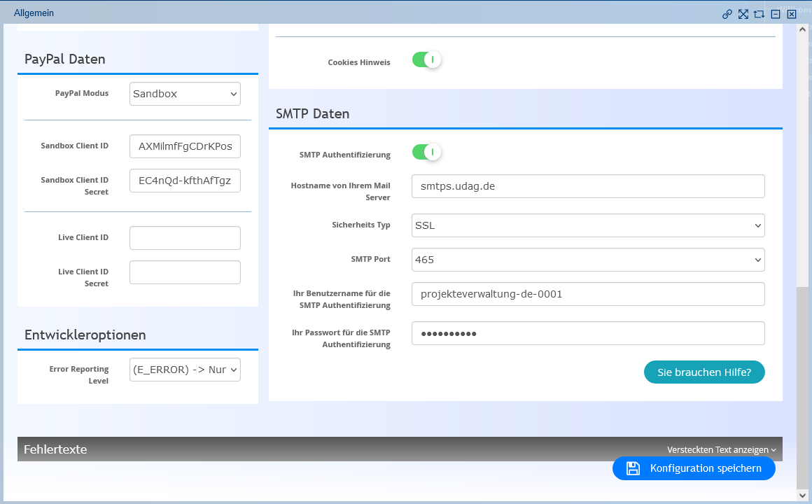Focus the Live Client ID input field
The width and height of the screenshot is (812, 504).
click(185, 238)
